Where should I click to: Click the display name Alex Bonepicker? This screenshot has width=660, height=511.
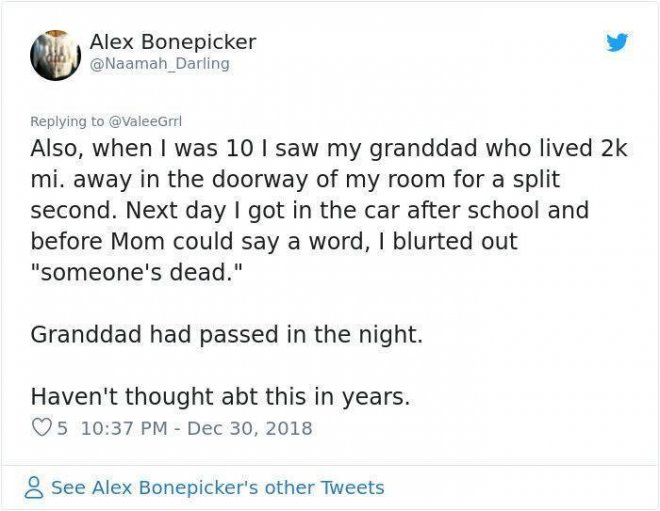172,42
